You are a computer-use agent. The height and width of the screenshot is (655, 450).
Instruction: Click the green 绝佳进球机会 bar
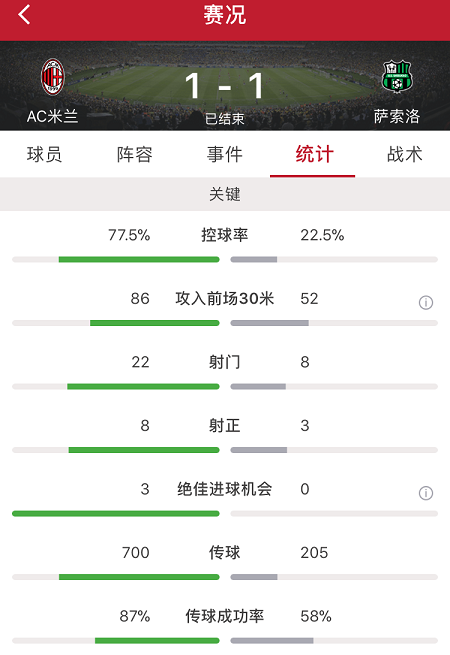[116, 513]
